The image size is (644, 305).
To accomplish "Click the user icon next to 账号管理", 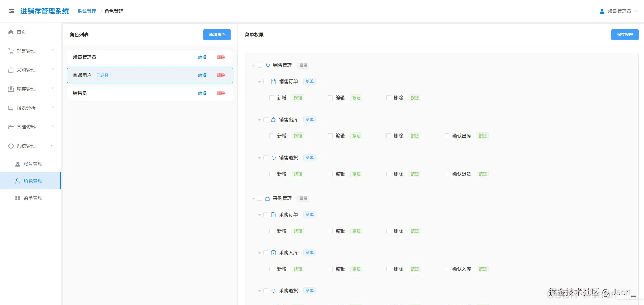I will tap(18, 164).
